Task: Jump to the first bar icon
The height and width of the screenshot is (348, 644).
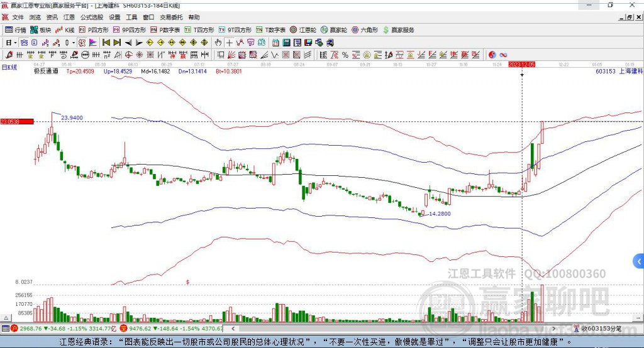Action: tap(106, 43)
